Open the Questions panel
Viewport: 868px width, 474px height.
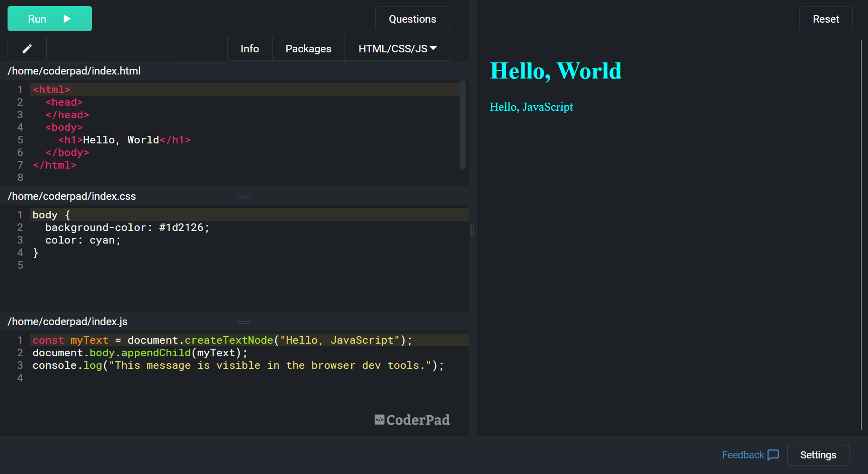coord(412,19)
